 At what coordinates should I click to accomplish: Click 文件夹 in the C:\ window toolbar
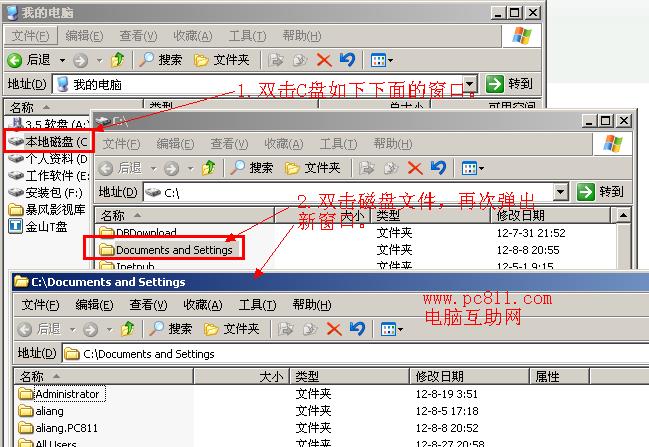click(x=312, y=168)
